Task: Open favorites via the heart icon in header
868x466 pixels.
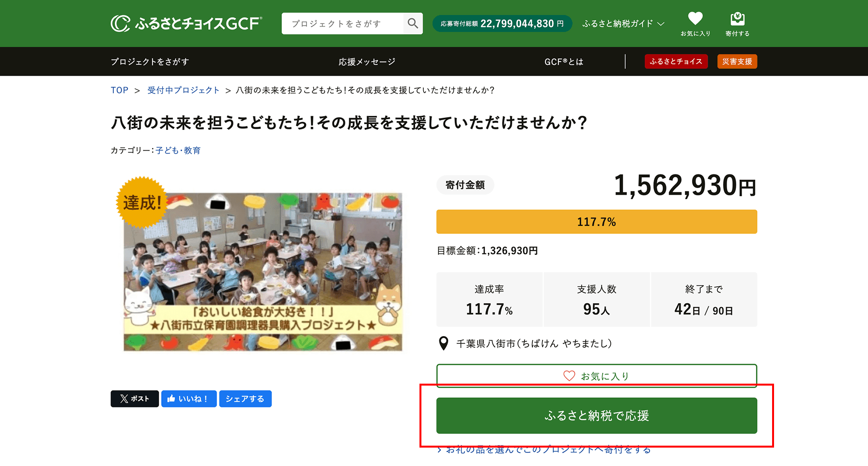Action: pyautogui.click(x=695, y=18)
